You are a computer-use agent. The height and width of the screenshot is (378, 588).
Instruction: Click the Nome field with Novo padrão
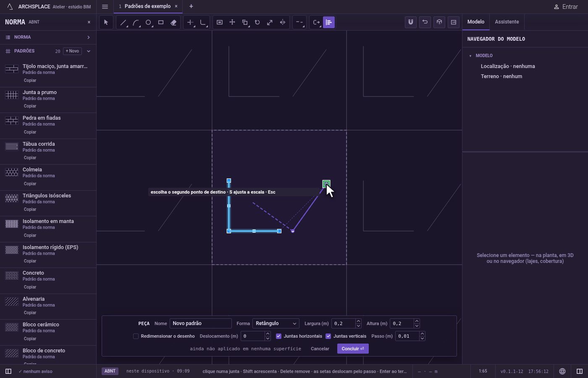click(x=201, y=323)
